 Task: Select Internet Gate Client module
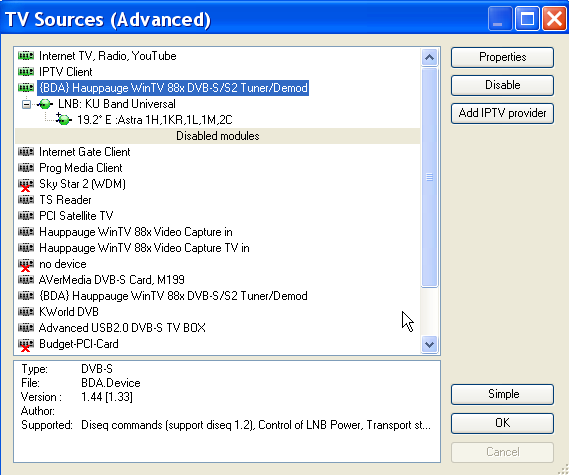[x=85, y=152]
